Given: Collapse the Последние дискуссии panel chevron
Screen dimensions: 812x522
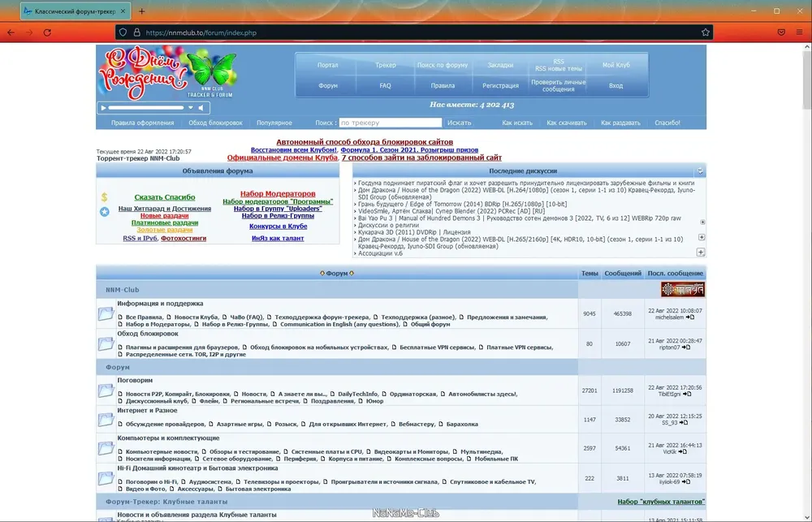Looking at the screenshot, I should click(700, 171).
